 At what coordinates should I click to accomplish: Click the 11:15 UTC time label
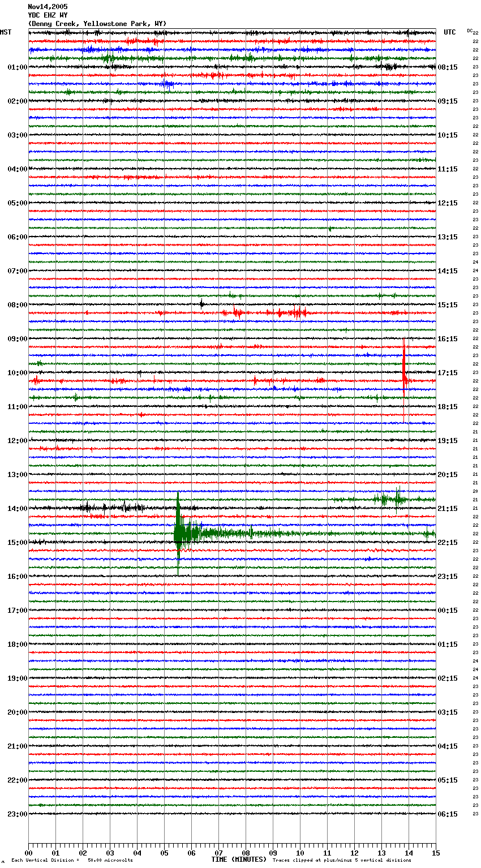tap(448, 169)
